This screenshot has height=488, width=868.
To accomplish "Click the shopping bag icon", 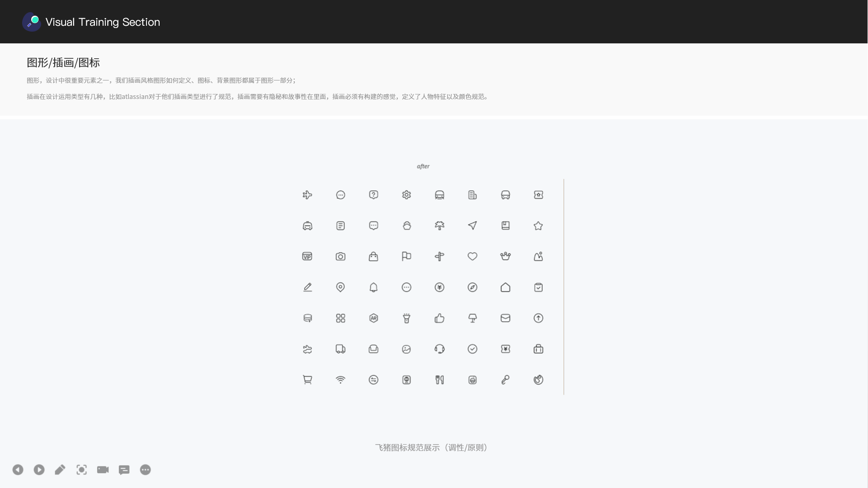I will click(x=373, y=256).
